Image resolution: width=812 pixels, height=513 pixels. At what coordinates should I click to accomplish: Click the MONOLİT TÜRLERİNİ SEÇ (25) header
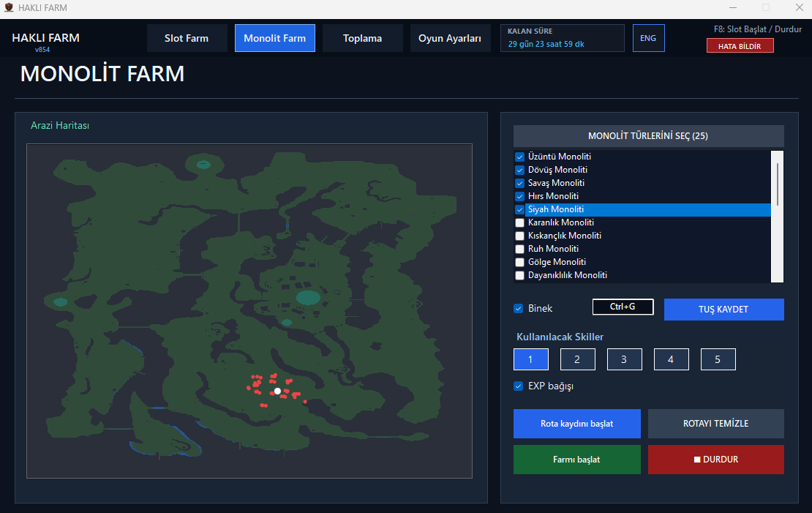[648, 136]
